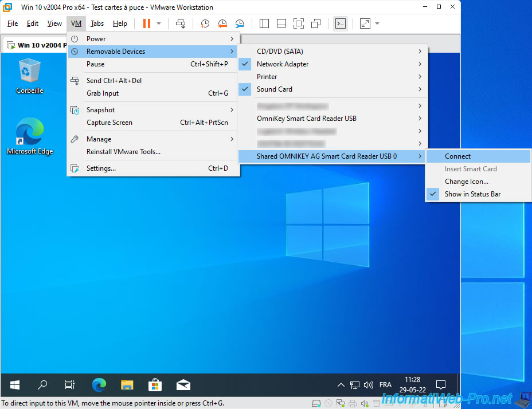The width and height of the screenshot is (532, 409).
Task: Click the printer status bar icon
Action: tap(353, 403)
